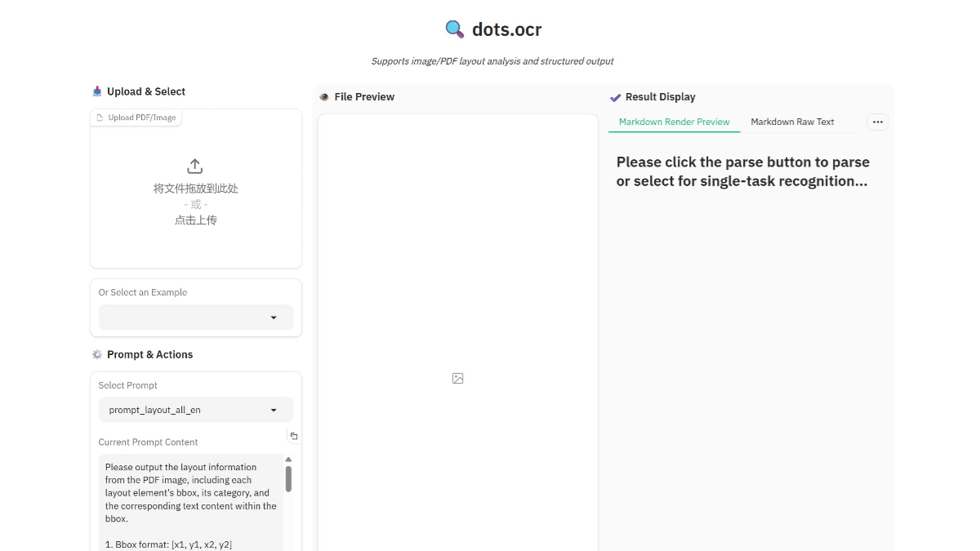The image size is (980, 551).
Task: Click the 'Please click the parse button' message
Action: click(x=743, y=171)
